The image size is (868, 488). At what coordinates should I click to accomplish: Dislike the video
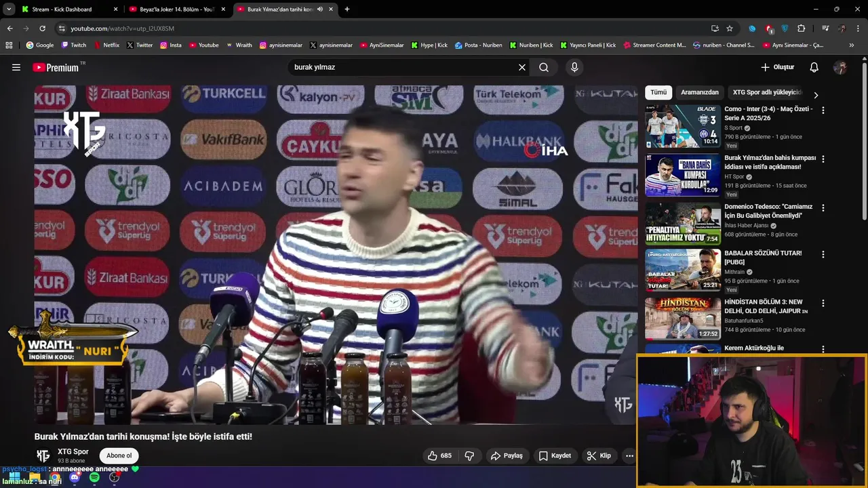click(469, 455)
